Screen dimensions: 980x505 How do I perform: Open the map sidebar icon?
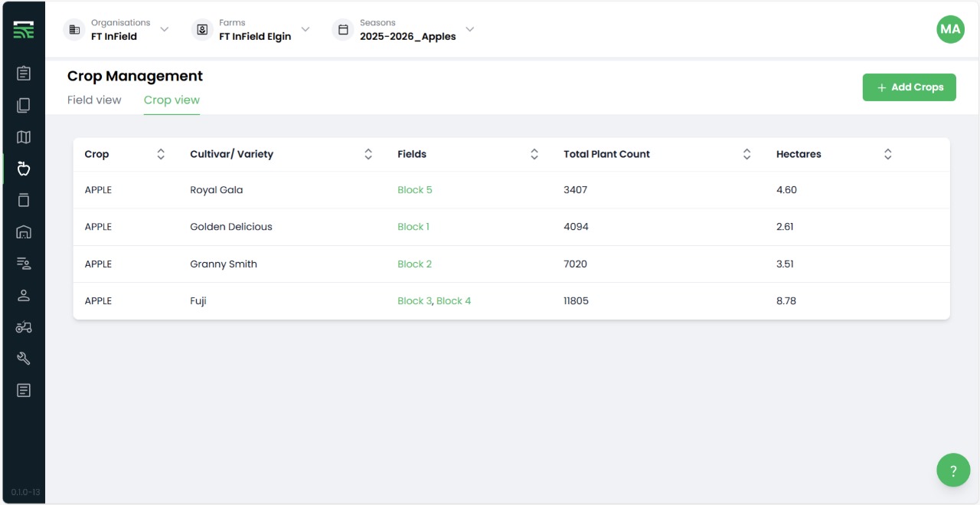point(24,137)
